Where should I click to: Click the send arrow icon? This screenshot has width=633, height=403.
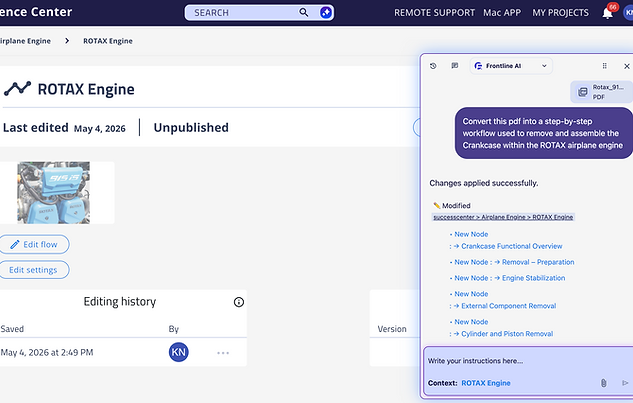(x=625, y=383)
